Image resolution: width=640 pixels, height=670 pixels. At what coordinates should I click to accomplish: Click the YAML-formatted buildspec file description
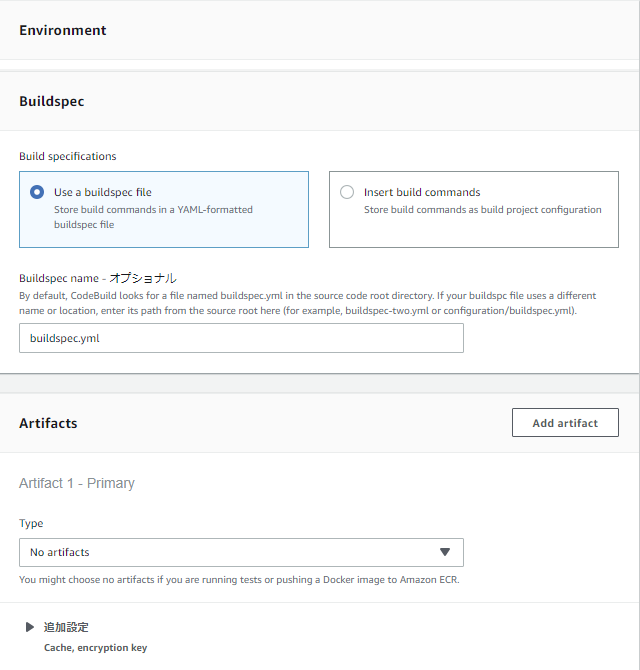point(153,217)
